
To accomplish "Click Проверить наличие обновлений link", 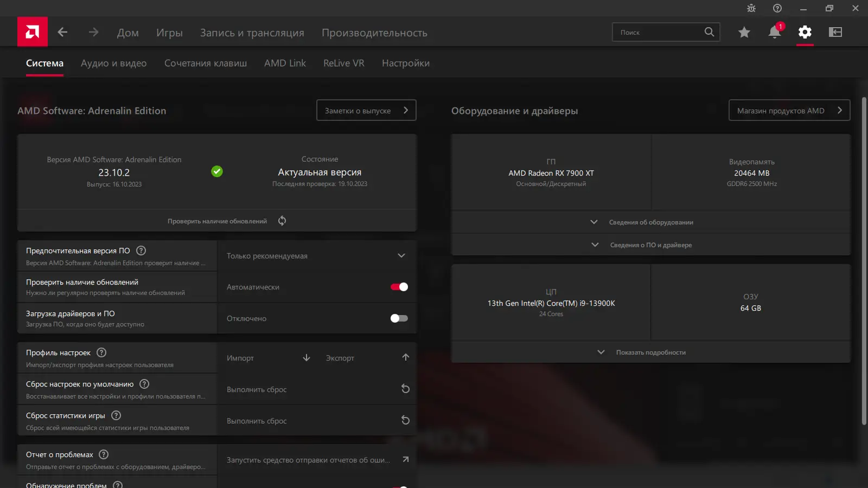I will point(217,221).
